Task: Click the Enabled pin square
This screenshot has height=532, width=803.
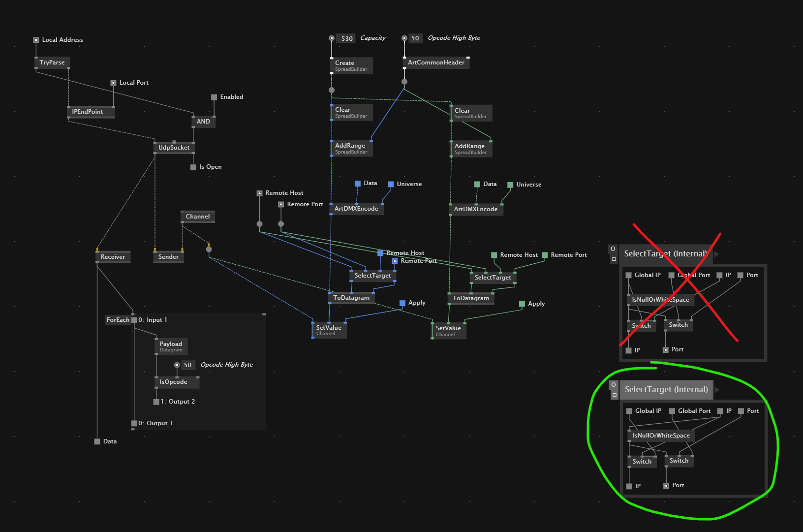Action: (x=214, y=97)
